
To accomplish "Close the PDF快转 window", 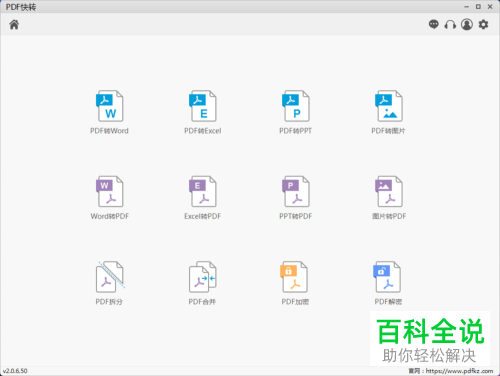I will pos(490,7).
